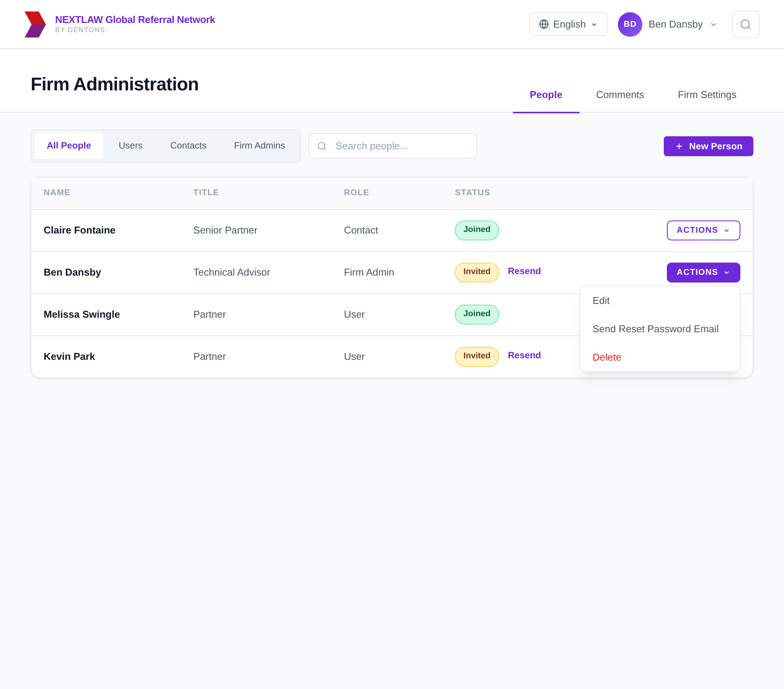
Task: Open the search magnifier in the header
Action: click(745, 24)
